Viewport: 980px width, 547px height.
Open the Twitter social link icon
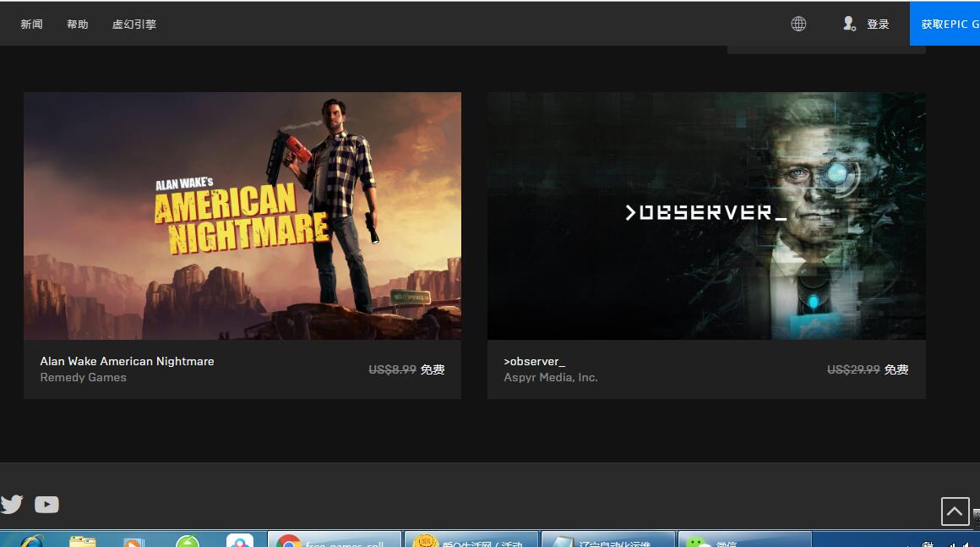pyautogui.click(x=11, y=504)
